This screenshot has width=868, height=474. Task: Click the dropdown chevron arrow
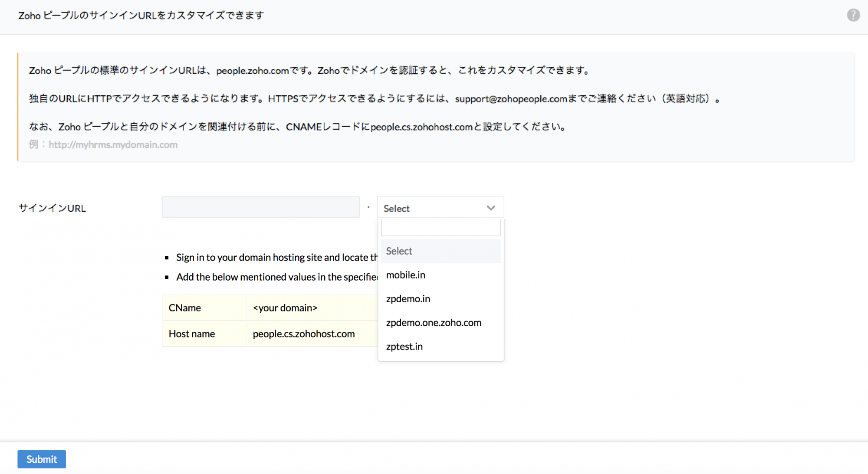491,208
